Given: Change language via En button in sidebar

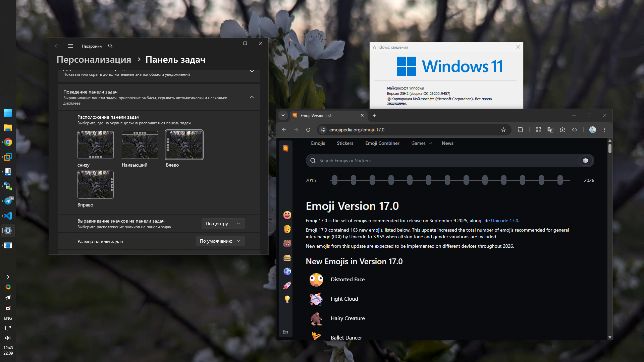Looking at the screenshot, I should 285,331.
